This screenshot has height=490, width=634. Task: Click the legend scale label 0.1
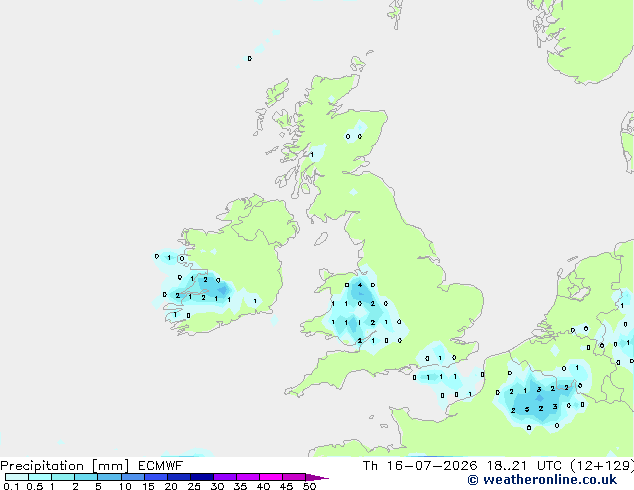[11, 486]
